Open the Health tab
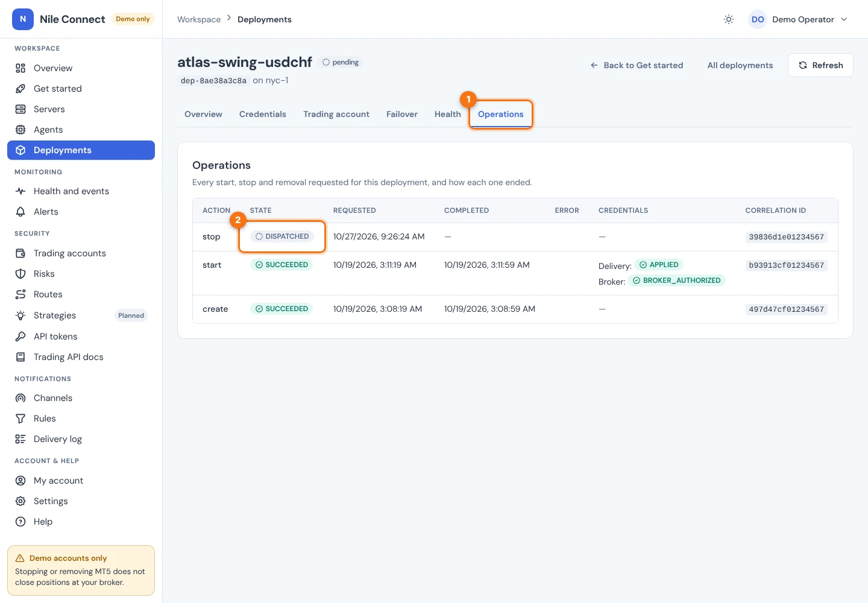Image resolution: width=868 pixels, height=603 pixels. [x=448, y=114]
